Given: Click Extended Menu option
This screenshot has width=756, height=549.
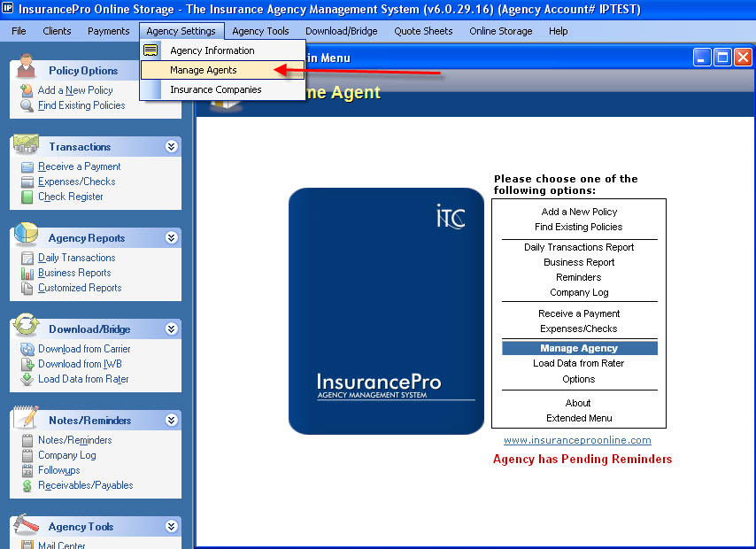Looking at the screenshot, I should click(579, 418).
